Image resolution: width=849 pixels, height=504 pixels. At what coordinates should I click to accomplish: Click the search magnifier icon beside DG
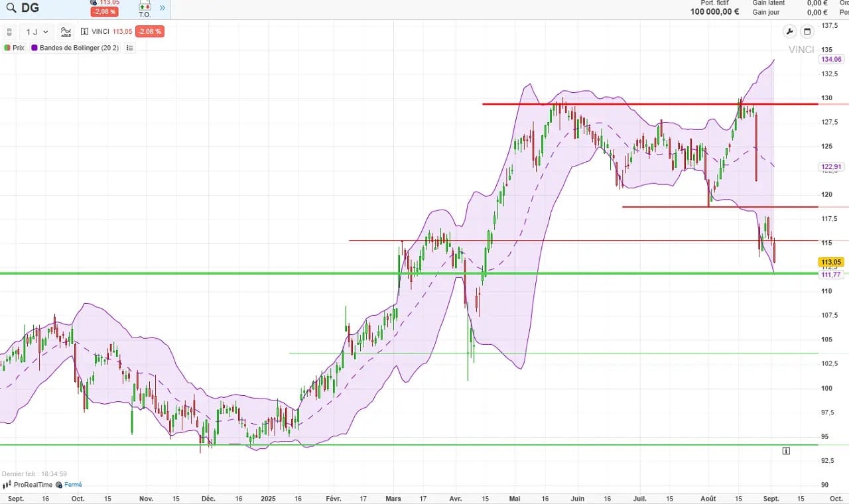tap(11, 8)
